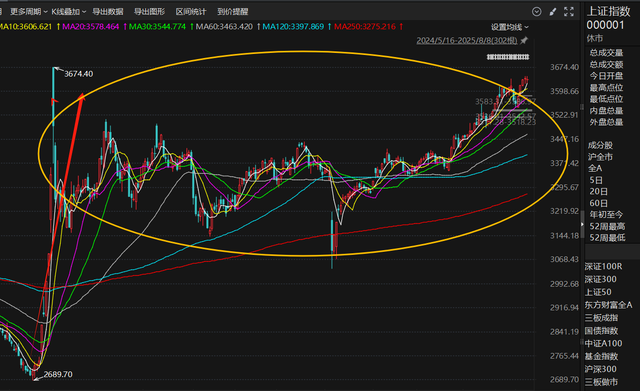Toggle fullscreen chart view icon

point(569,12)
